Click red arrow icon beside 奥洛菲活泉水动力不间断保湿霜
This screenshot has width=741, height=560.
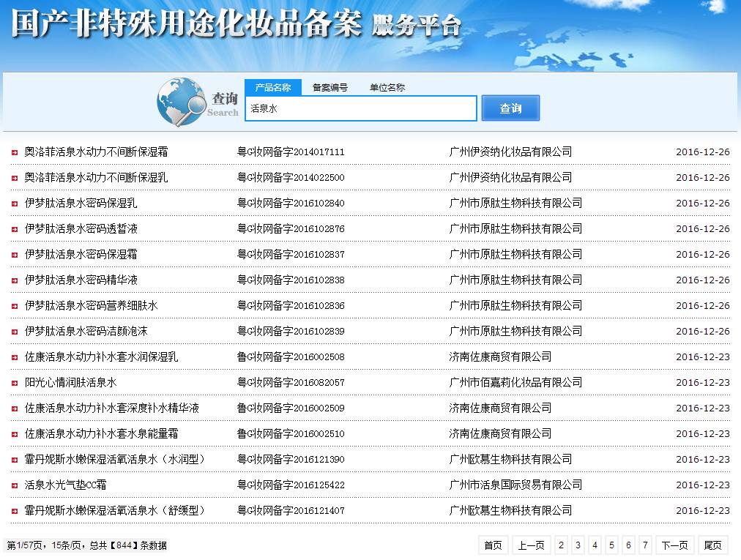tap(15, 153)
